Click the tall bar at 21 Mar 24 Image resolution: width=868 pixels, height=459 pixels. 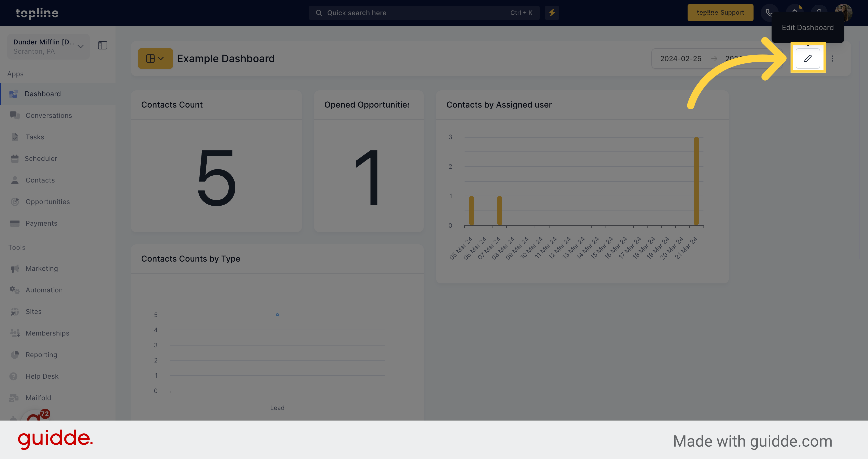696,181
